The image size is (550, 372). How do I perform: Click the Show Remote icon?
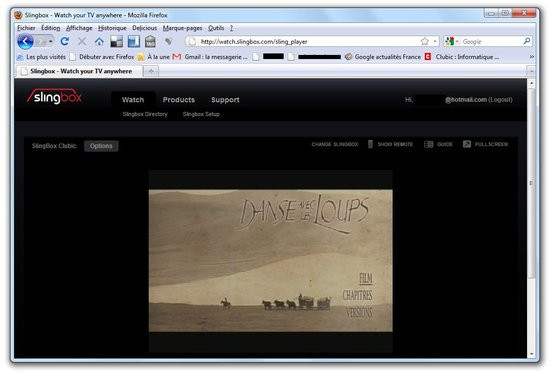[x=370, y=144]
